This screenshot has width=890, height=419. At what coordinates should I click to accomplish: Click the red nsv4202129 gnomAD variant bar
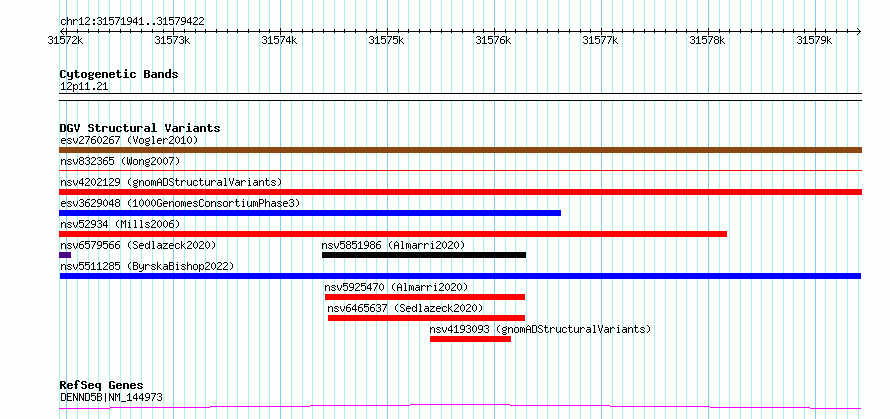[460, 192]
